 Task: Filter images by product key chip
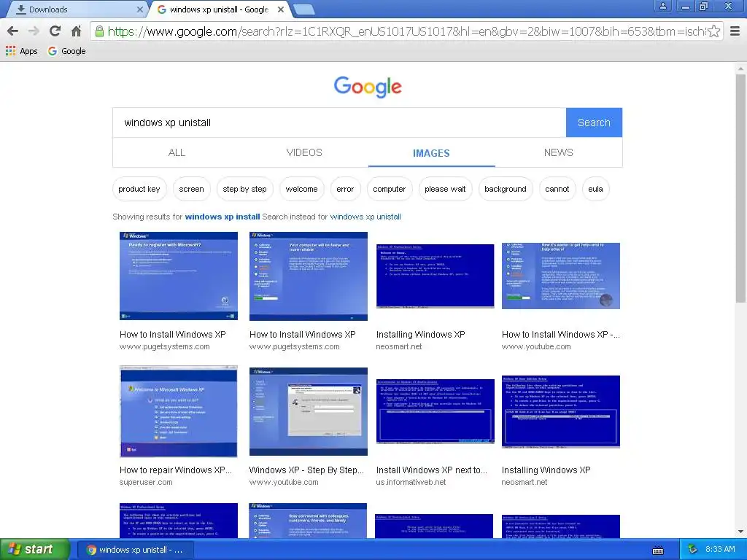[x=139, y=189]
